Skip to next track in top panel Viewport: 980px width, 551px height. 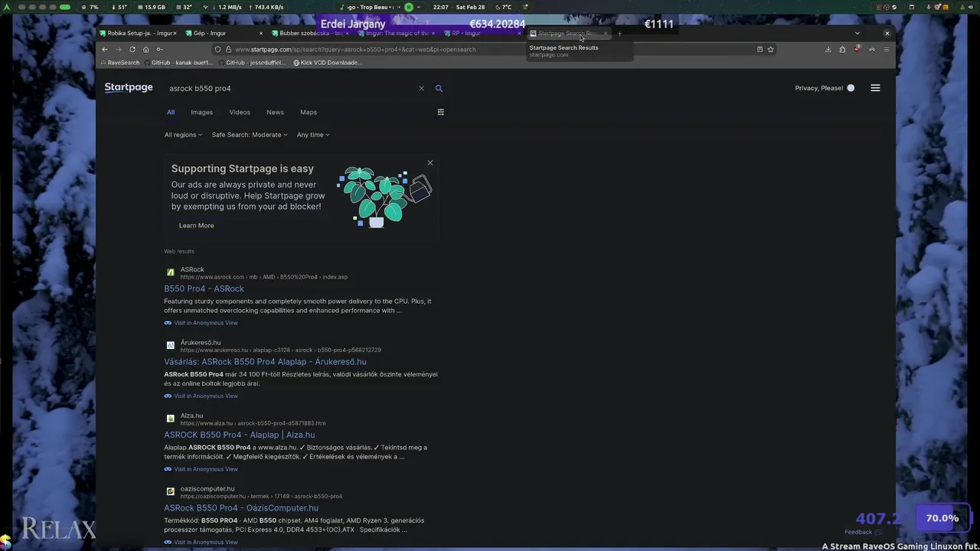(x=418, y=7)
